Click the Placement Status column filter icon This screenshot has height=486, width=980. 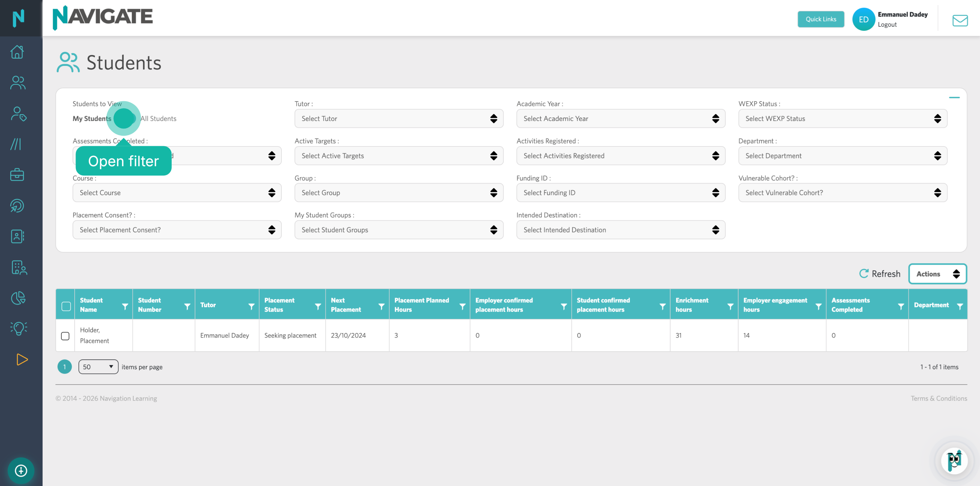pos(318,306)
